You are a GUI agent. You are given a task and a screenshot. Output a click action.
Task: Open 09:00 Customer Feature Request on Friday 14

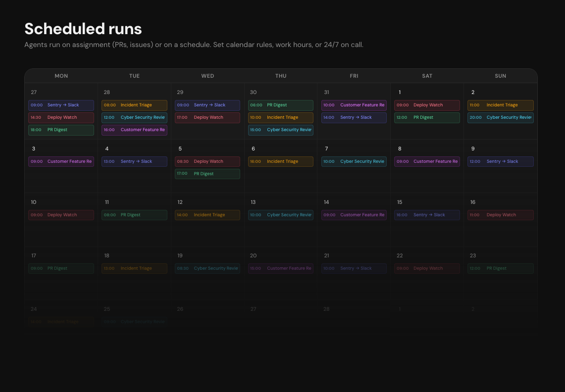pos(354,215)
